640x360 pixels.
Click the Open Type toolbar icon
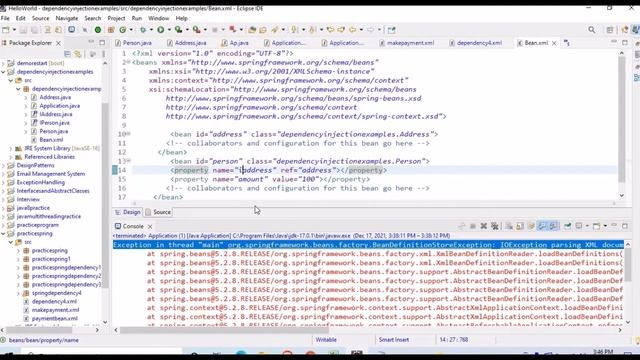click(252, 30)
